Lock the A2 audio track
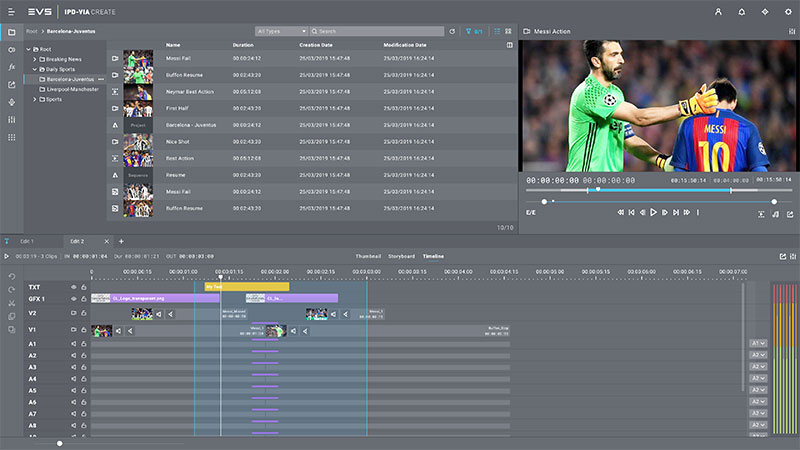800x450 pixels. (84, 356)
